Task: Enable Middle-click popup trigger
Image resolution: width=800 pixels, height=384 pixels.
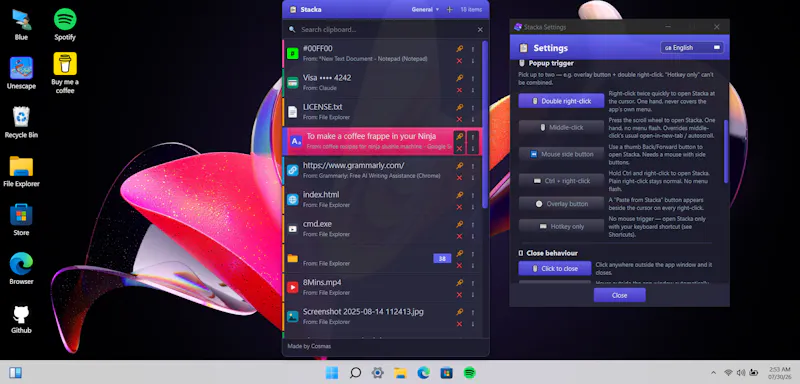Action: (561, 127)
